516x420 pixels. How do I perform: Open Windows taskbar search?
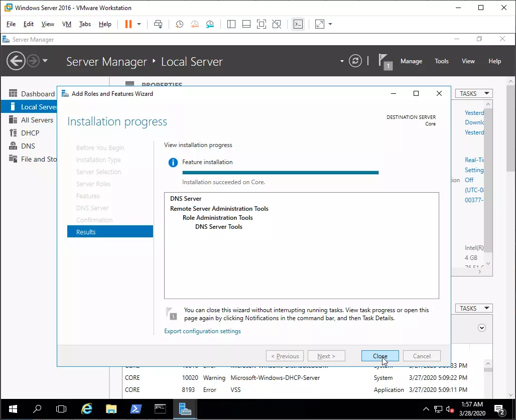click(x=37, y=409)
